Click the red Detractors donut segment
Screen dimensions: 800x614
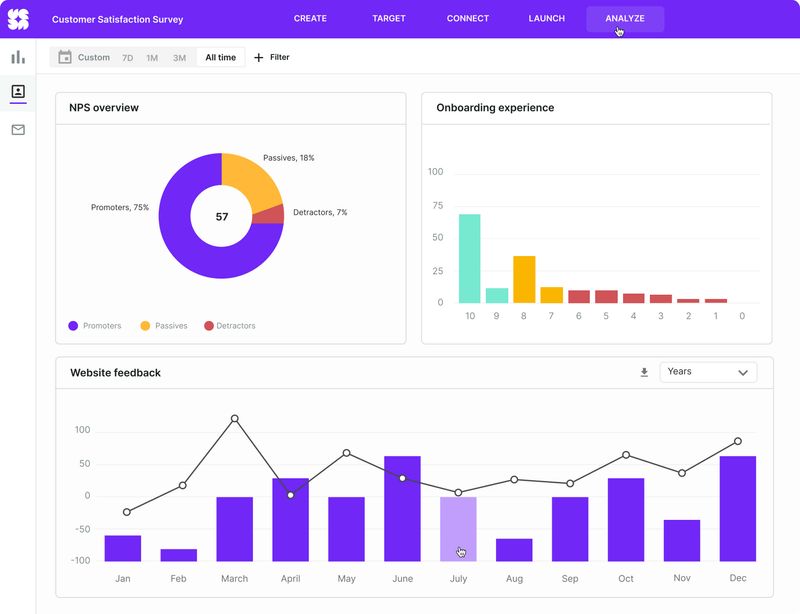click(x=269, y=215)
